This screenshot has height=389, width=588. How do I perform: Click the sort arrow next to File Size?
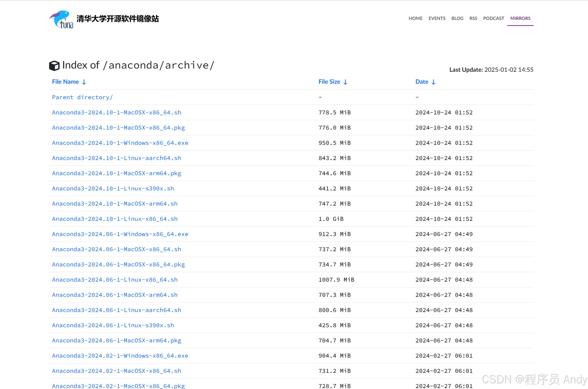(x=345, y=82)
